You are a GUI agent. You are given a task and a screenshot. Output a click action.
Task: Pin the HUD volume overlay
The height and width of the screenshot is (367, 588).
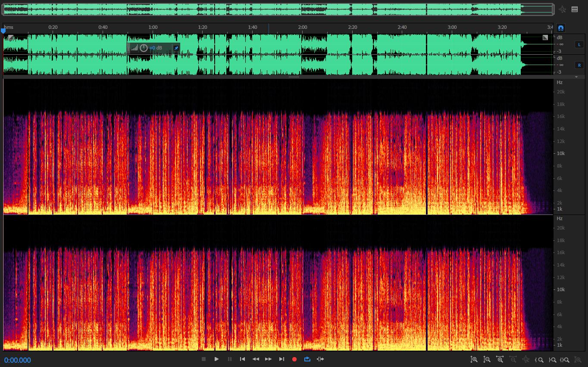(x=176, y=48)
